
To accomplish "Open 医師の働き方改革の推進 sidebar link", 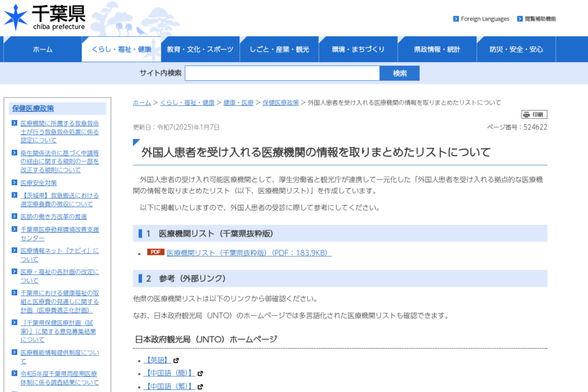I will (x=53, y=217).
